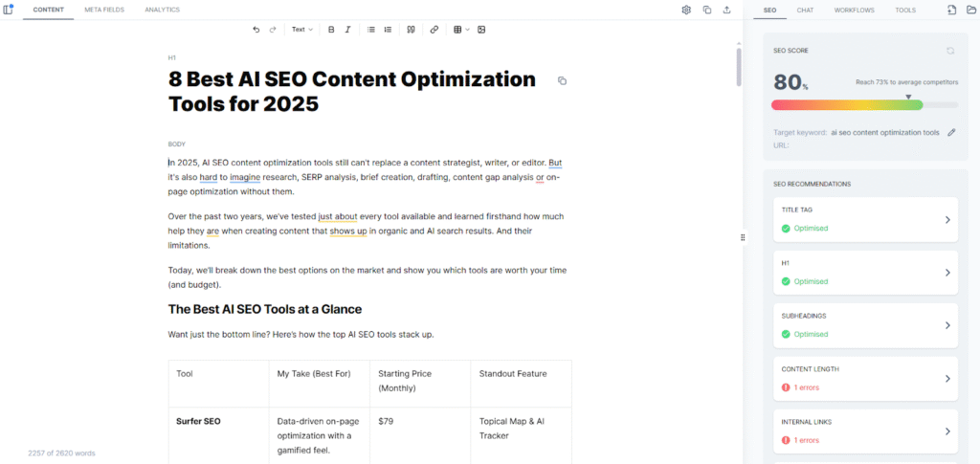Click the undo arrow in the editor toolbar
980x464 pixels.
[x=256, y=30]
